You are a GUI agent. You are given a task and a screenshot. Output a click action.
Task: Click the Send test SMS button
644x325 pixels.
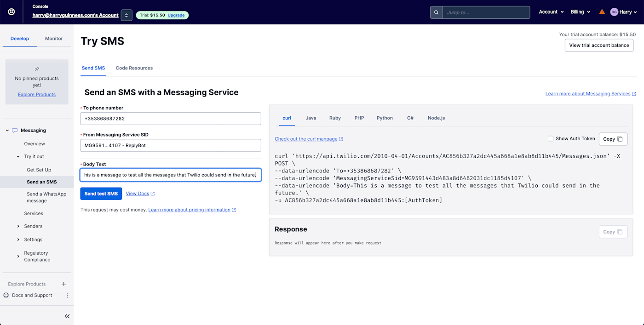tap(101, 194)
